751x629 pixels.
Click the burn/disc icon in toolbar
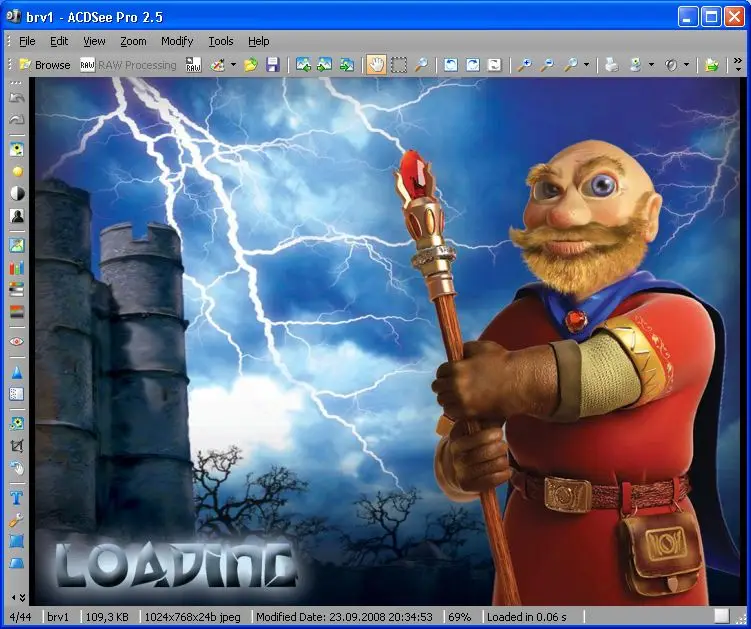[671, 65]
